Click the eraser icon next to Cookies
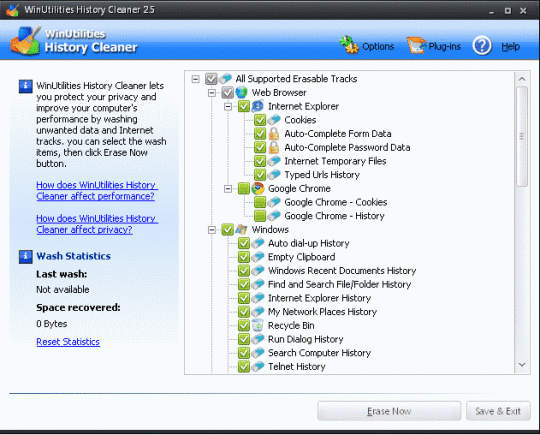 click(274, 120)
